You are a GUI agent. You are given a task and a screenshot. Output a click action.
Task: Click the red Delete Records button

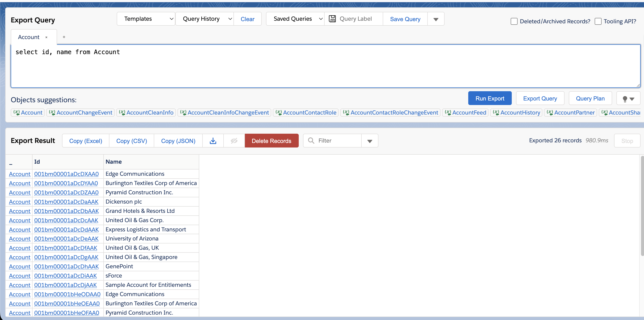(271, 141)
